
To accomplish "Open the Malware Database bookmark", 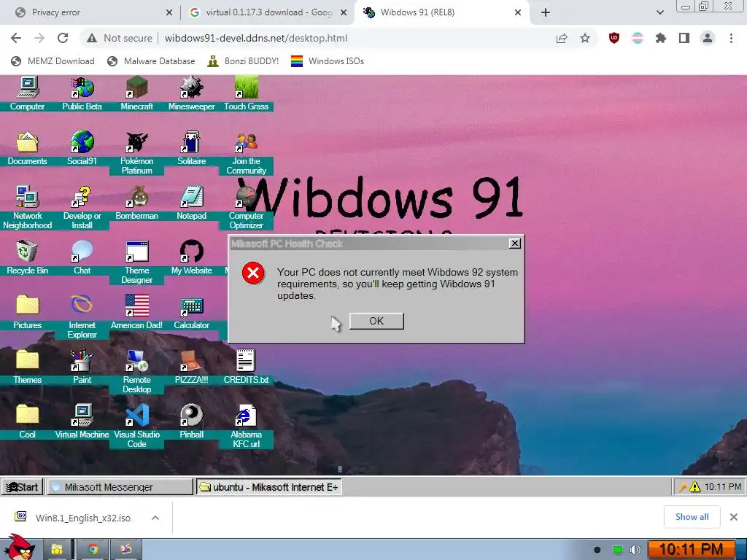I will tap(151, 61).
